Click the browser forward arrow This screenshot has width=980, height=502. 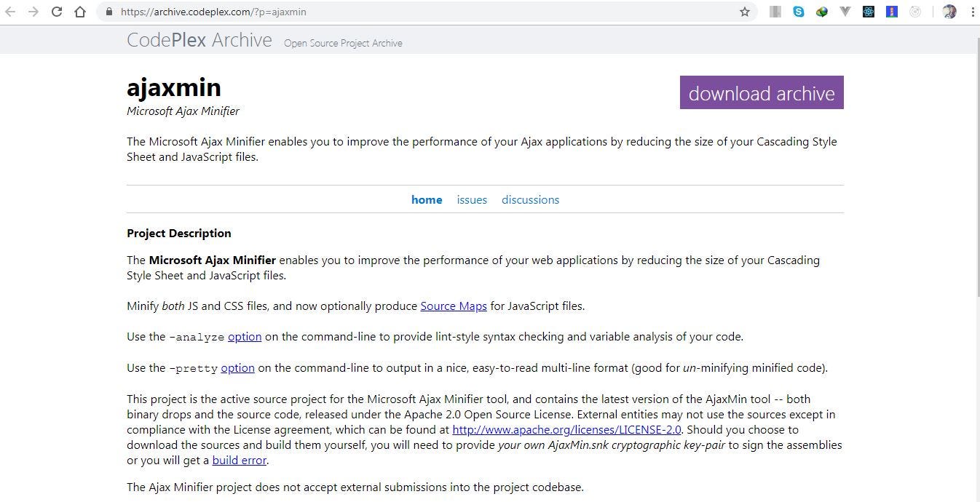(x=33, y=12)
